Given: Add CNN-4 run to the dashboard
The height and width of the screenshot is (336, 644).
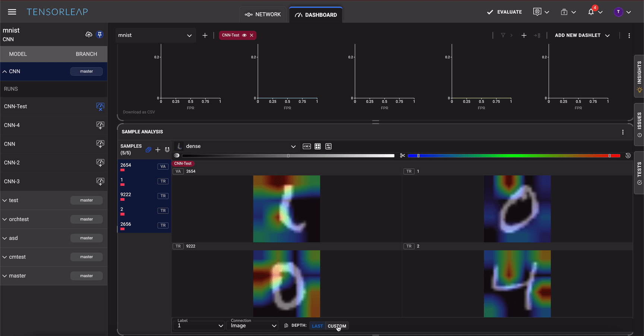Looking at the screenshot, I should [x=100, y=125].
